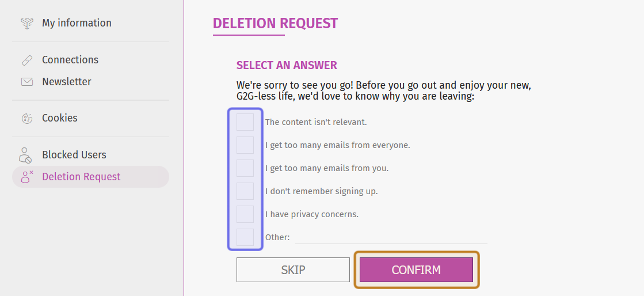Open the Newsletter section

[67, 82]
